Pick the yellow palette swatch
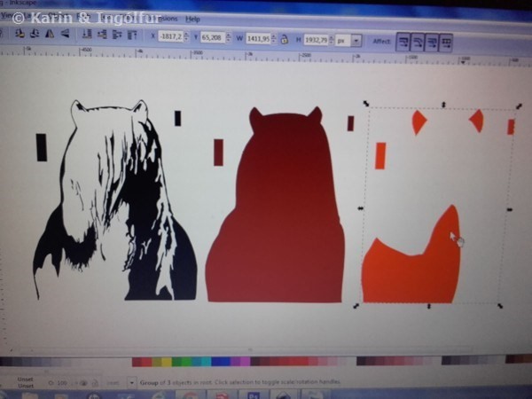 [167, 362]
